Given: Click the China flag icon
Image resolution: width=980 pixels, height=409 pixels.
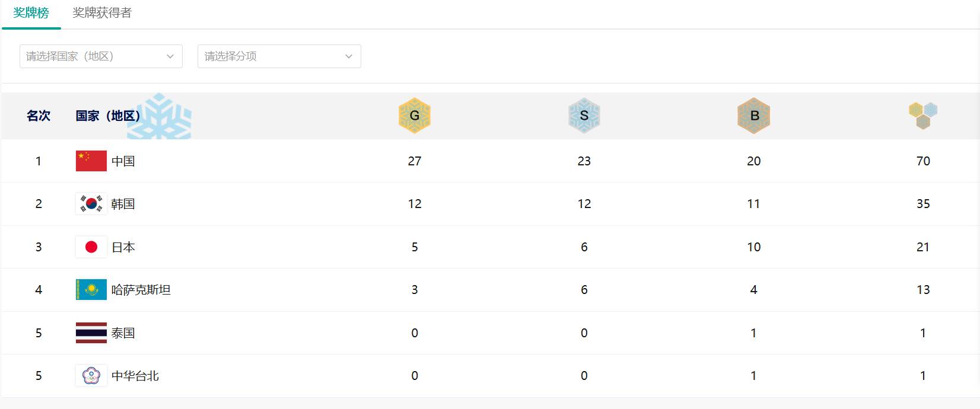Looking at the screenshot, I should (91, 161).
